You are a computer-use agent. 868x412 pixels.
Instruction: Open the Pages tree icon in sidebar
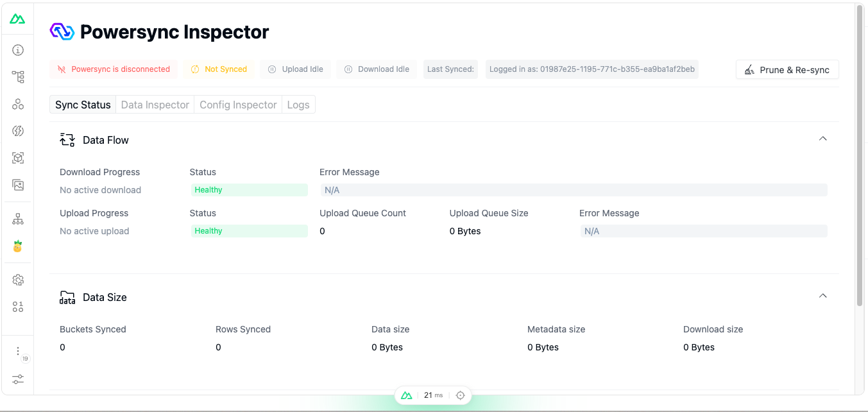point(18,77)
